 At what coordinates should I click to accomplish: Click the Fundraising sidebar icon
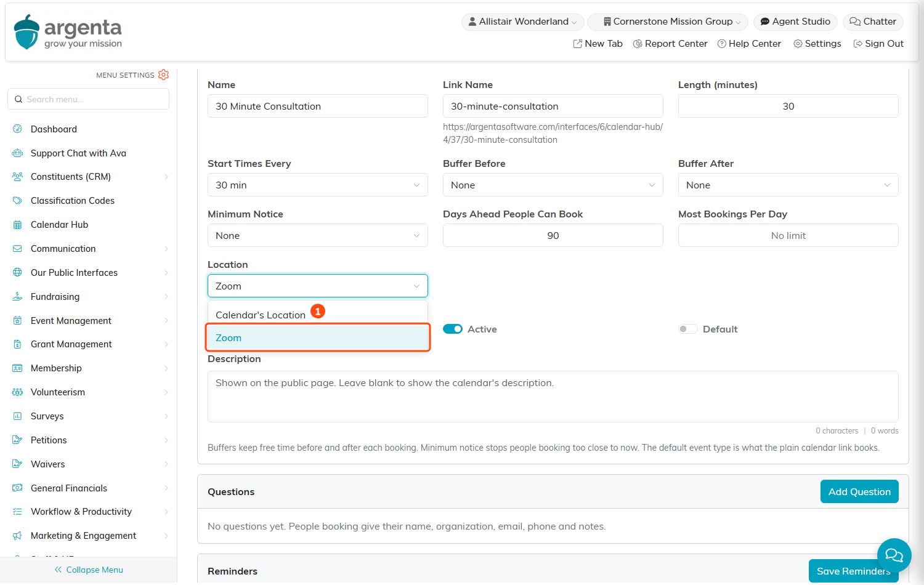17,297
